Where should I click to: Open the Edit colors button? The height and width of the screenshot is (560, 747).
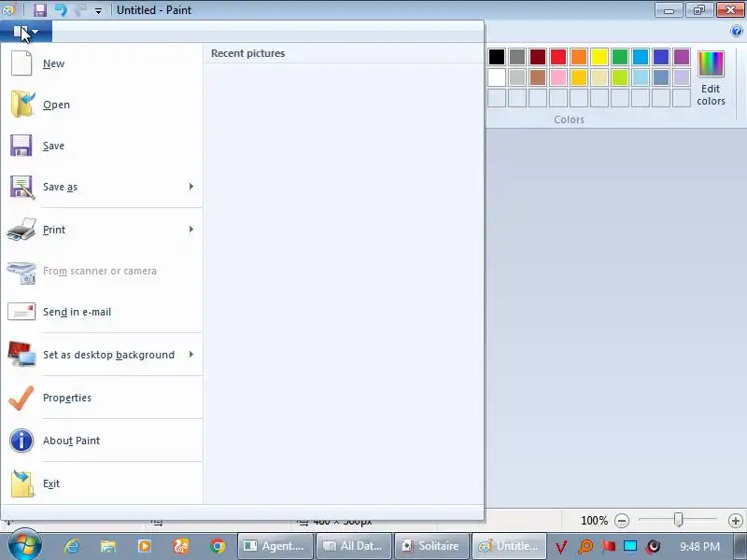point(711,78)
